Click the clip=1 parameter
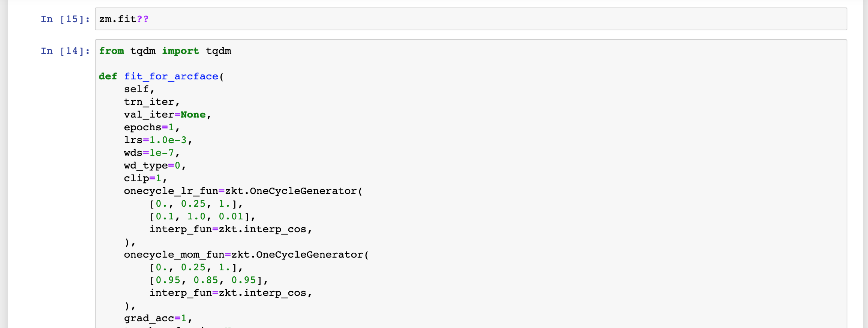This screenshot has height=328, width=868. (x=142, y=178)
